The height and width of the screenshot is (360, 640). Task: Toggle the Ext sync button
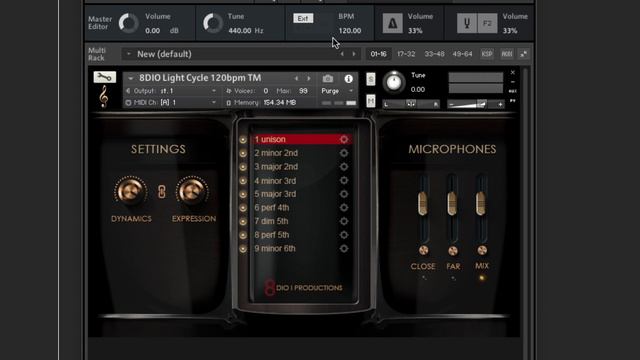303,18
